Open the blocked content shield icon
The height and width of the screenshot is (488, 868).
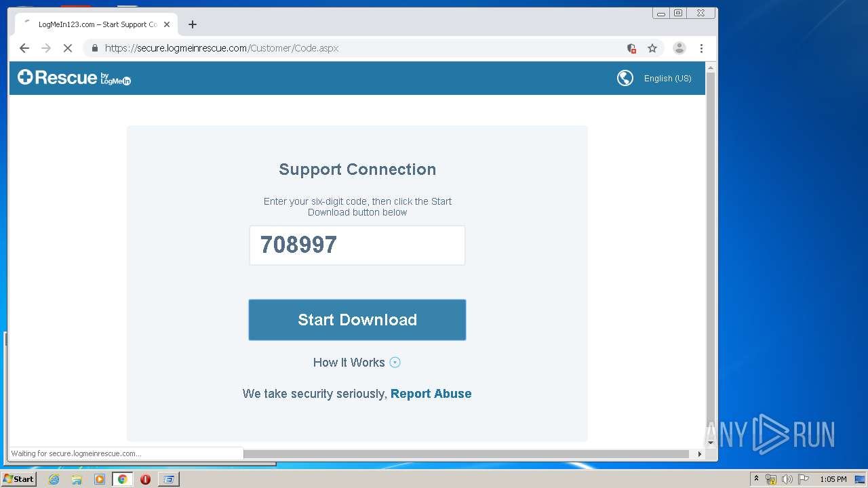click(631, 48)
